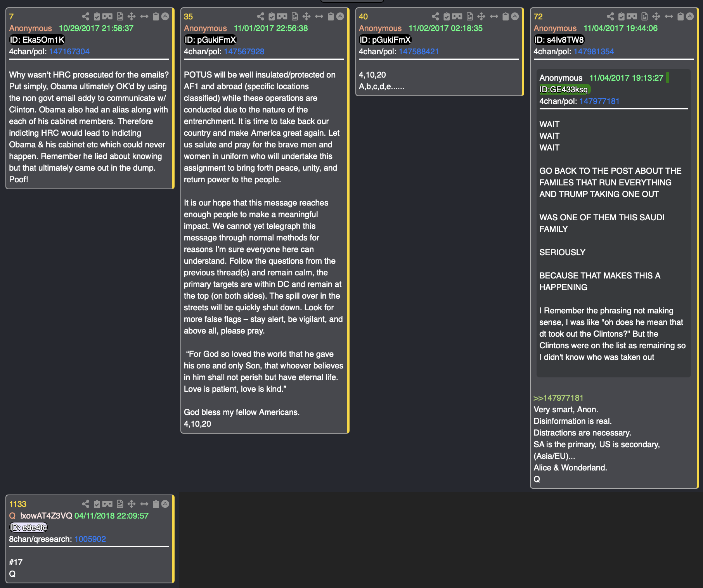Share post 7 via its share icon
703x588 pixels.
click(86, 16)
